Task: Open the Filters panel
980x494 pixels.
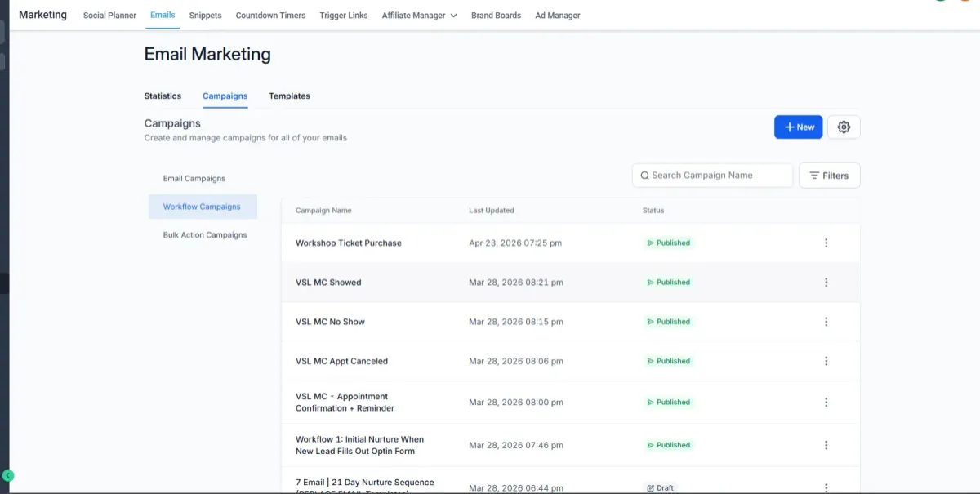Action: tap(829, 176)
